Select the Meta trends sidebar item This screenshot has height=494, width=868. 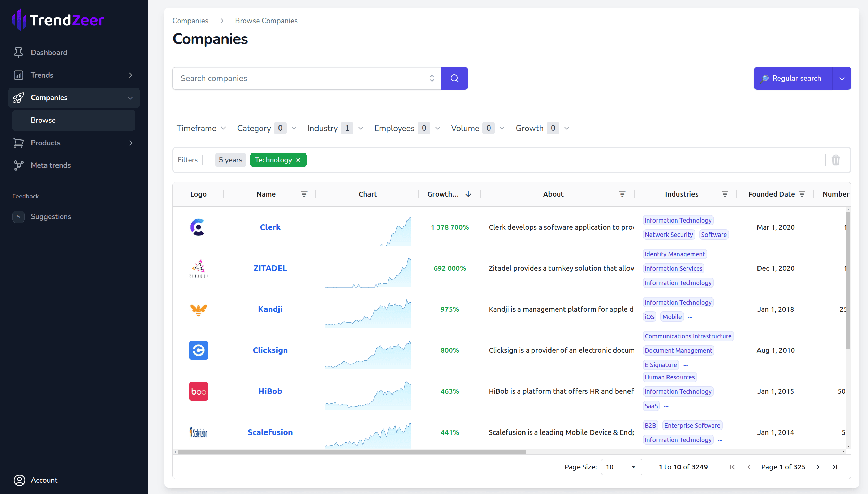pos(51,165)
